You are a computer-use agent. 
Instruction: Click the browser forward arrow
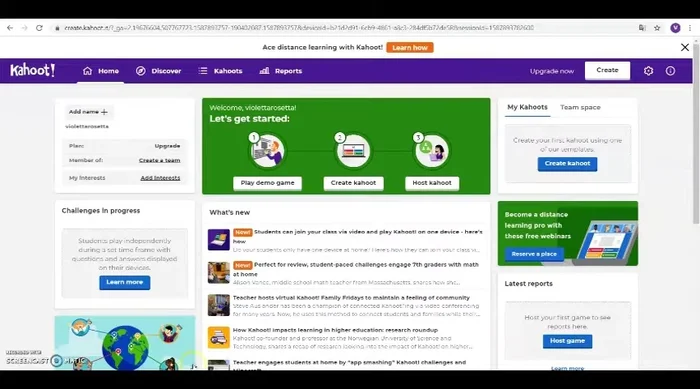coord(25,28)
